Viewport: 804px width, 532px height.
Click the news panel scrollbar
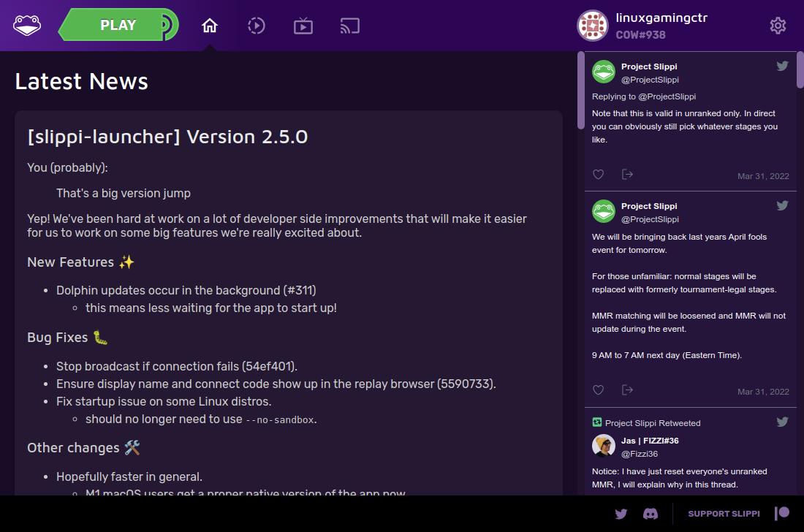[x=580, y=90]
